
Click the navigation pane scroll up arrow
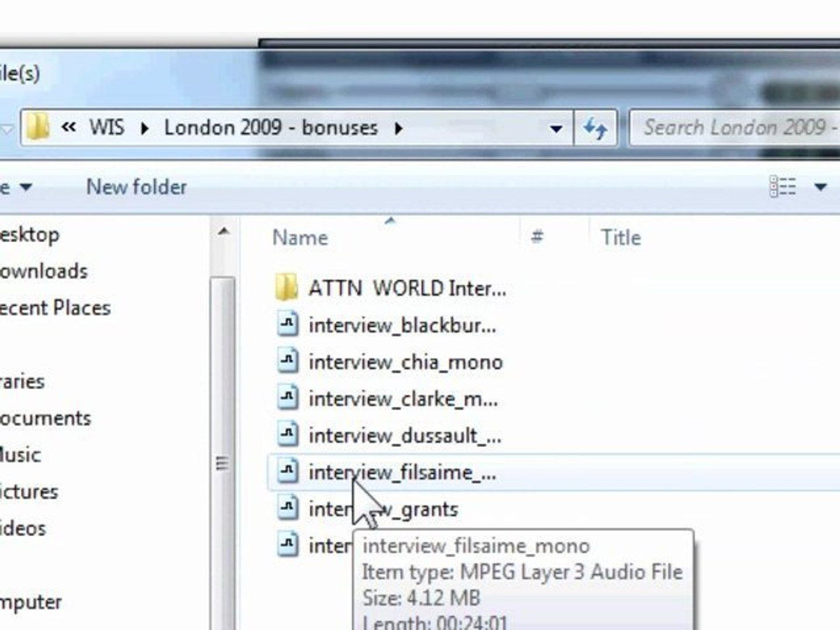(223, 232)
